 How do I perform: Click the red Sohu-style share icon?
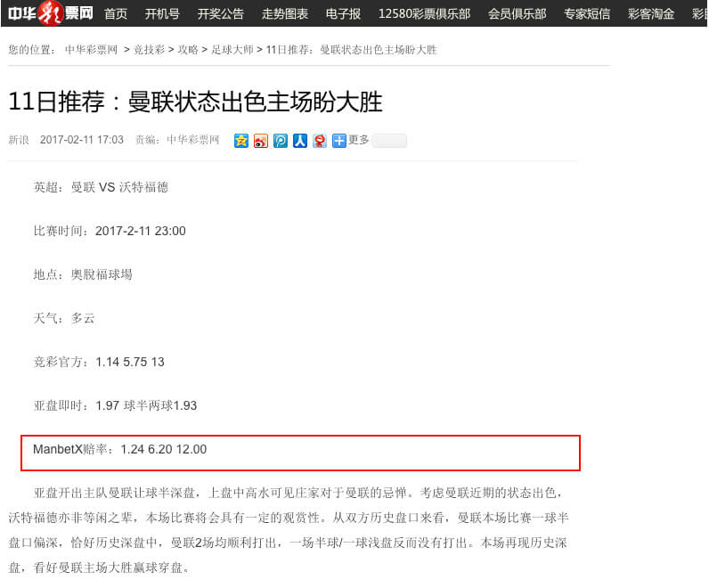coord(320,141)
